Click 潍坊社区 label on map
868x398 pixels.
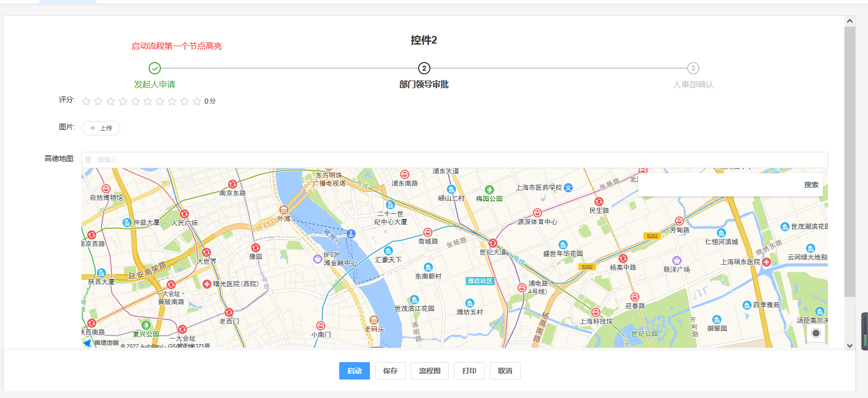pyautogui.click(x=480, y=281)
